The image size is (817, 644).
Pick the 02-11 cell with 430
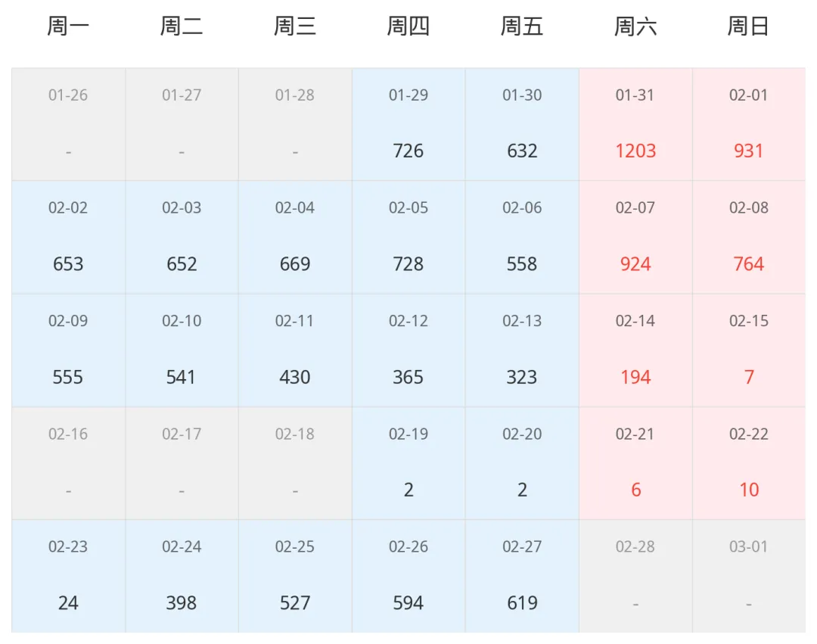tap(295, 350)
